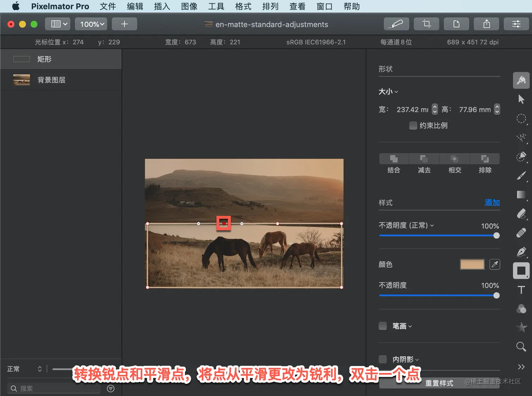Open the 帮助 menu
Viewport: 532px width, 396px height.
(x=351, y=6)
